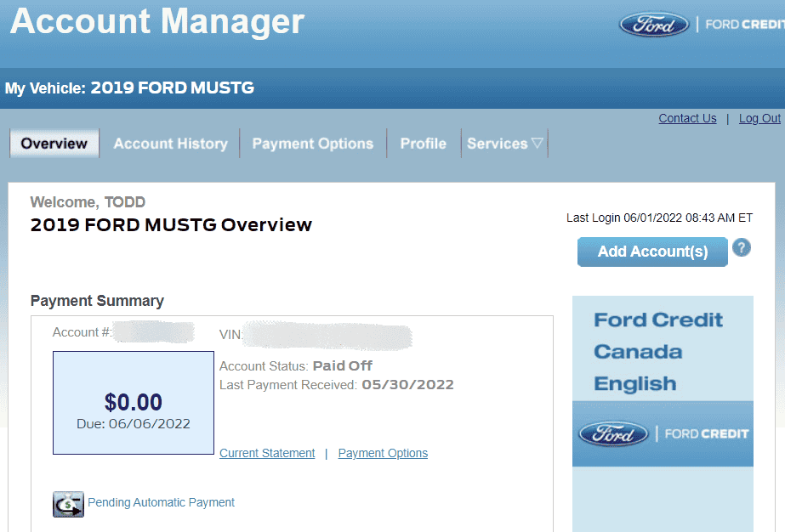Viewport: 785px width, 532px height.
Task: Open the Contact Us link
Action: point(687,119)
